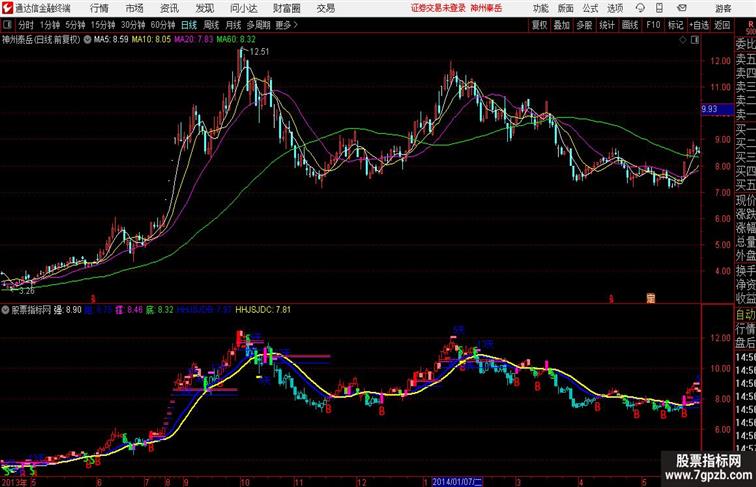Expand the 更多 periods dropdown
This screenshot has height=487, width=756.
[286, 25]
